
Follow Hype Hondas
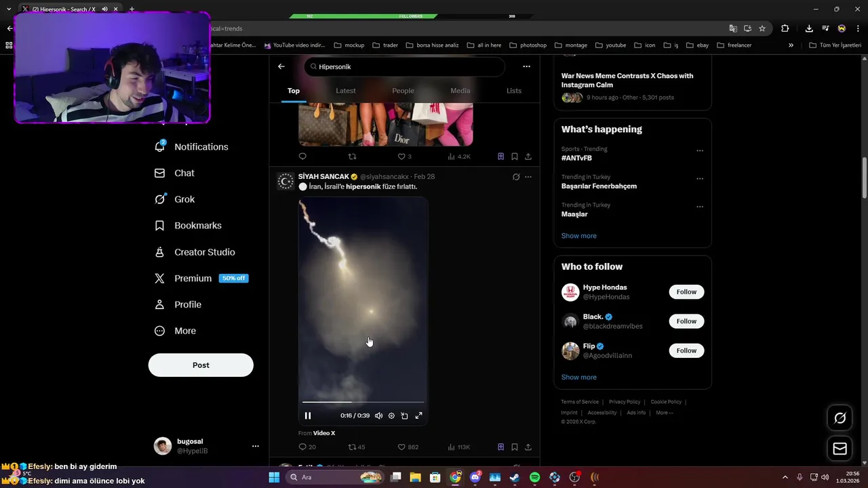click(686, 292)
